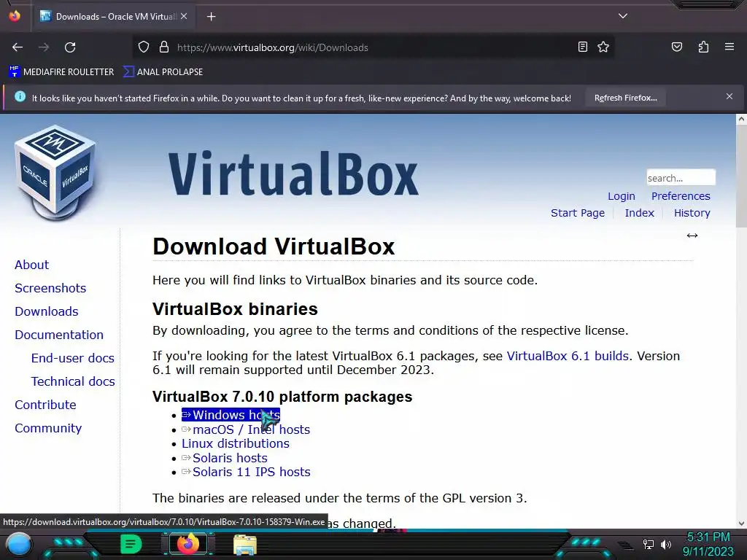This screenshot has height=560, width=747.
Task: Click the double-arrow page width toggle
Action: point(692,236)
